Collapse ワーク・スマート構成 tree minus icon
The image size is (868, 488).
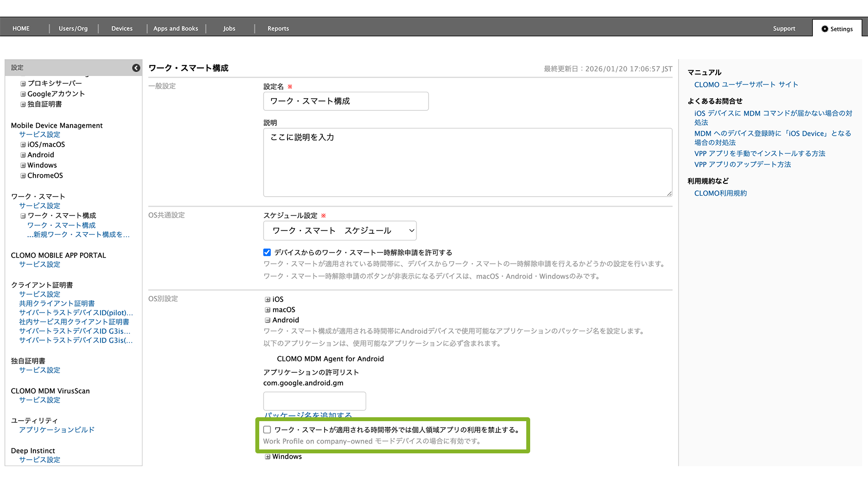click(x=23, y=216)
